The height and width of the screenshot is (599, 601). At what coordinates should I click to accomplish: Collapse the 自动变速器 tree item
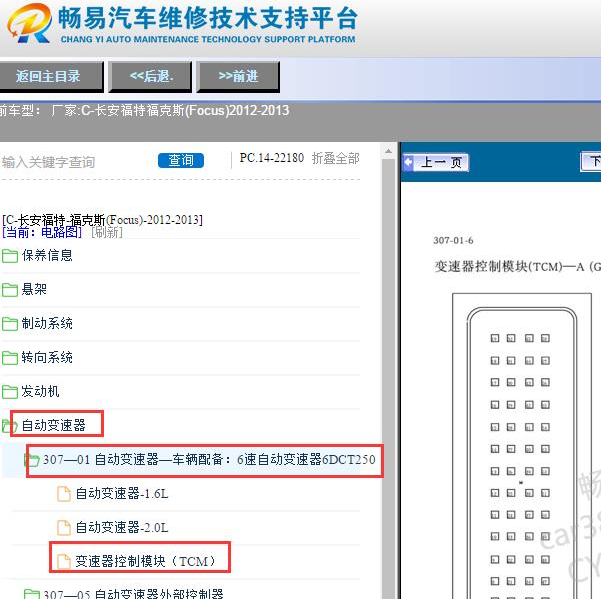point(53,425)
